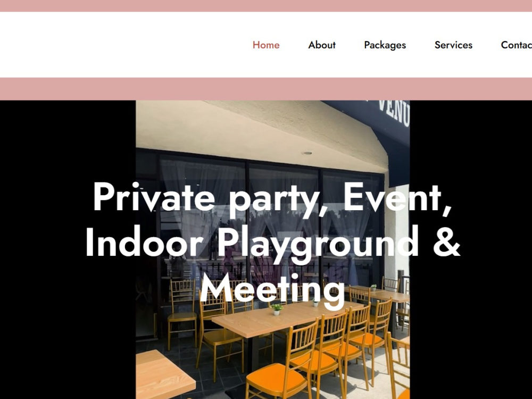Open the Home navigation link
This screenshot has height=399, width=532.
pos(266,45)
